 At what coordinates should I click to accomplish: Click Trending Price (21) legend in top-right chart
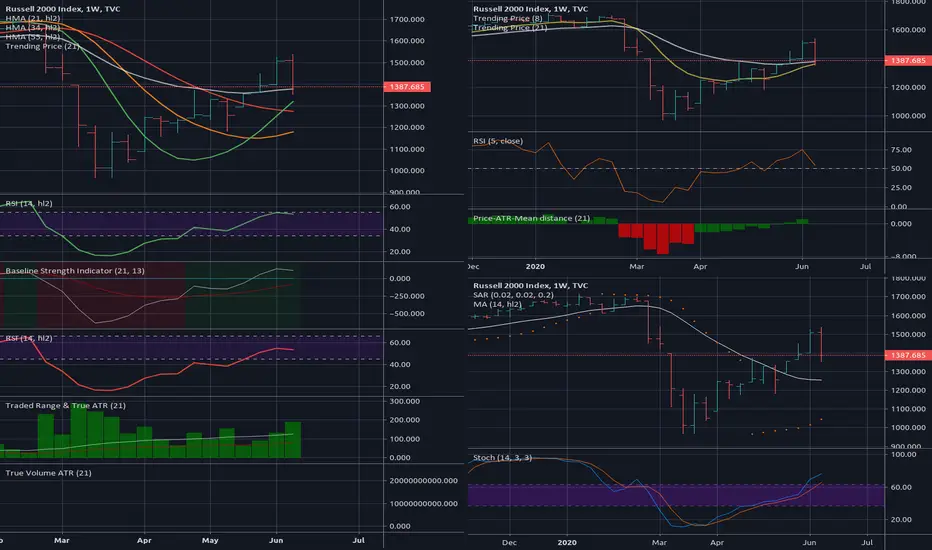coord(510,27)
